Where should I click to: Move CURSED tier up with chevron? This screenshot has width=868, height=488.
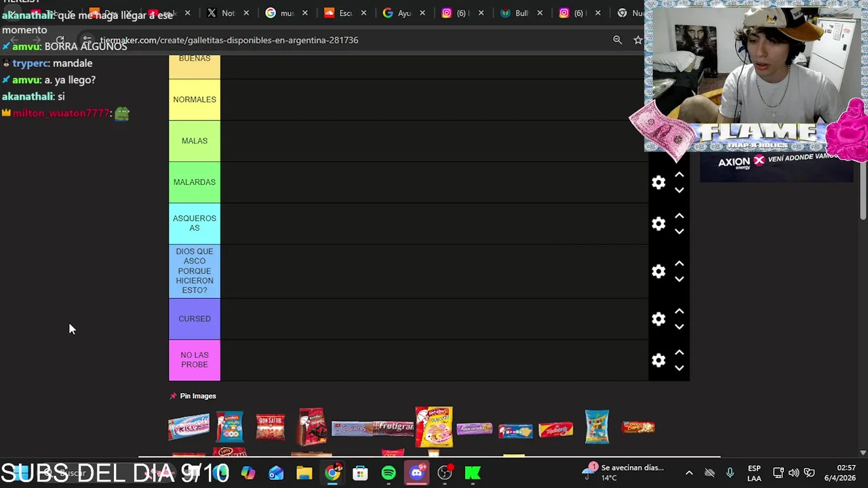[x=679, y=311]
